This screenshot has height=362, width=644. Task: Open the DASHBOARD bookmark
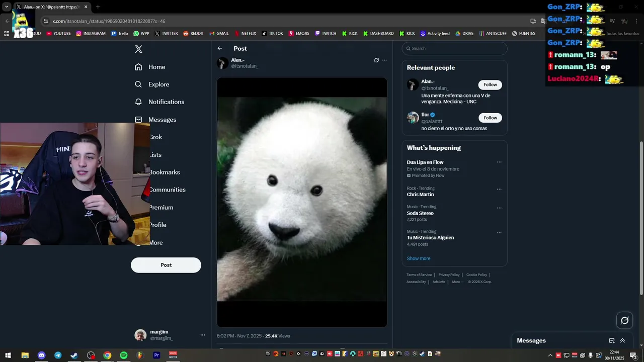click(378, 34)
